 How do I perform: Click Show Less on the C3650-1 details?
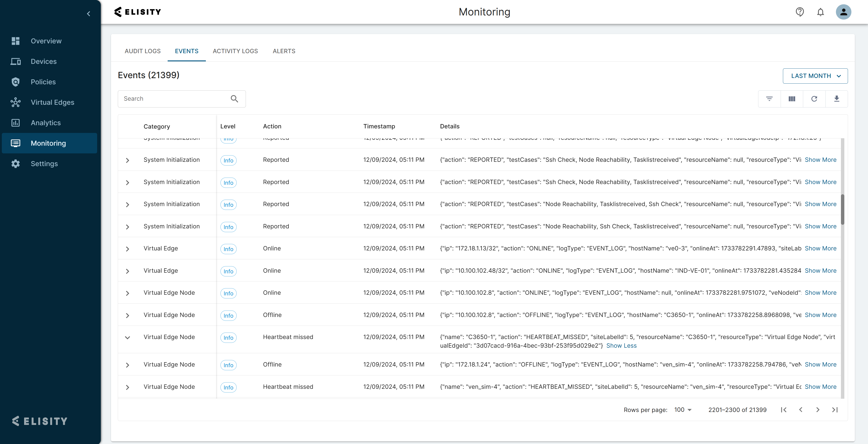[x=621, y=346]
